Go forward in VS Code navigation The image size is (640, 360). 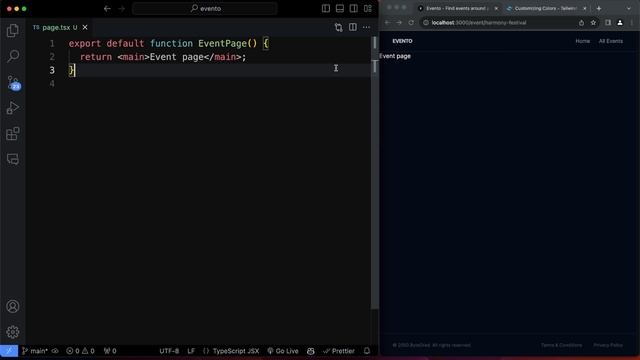122,9
